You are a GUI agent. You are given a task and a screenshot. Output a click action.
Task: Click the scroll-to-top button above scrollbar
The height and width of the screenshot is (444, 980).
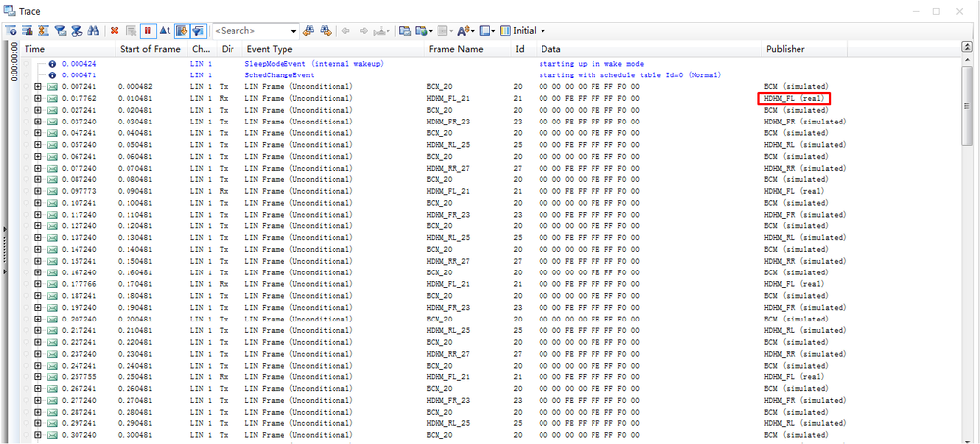coord(967,47)
